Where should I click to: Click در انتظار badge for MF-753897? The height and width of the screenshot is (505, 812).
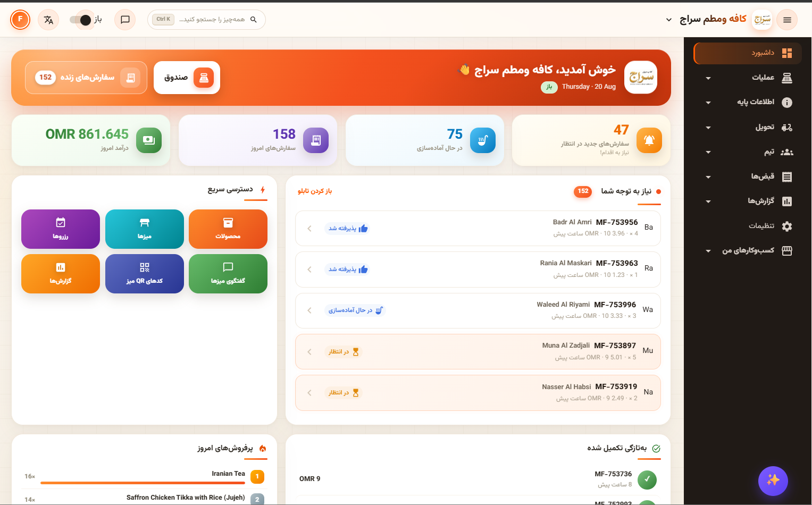pyautogui.click(x=344, y=352)
